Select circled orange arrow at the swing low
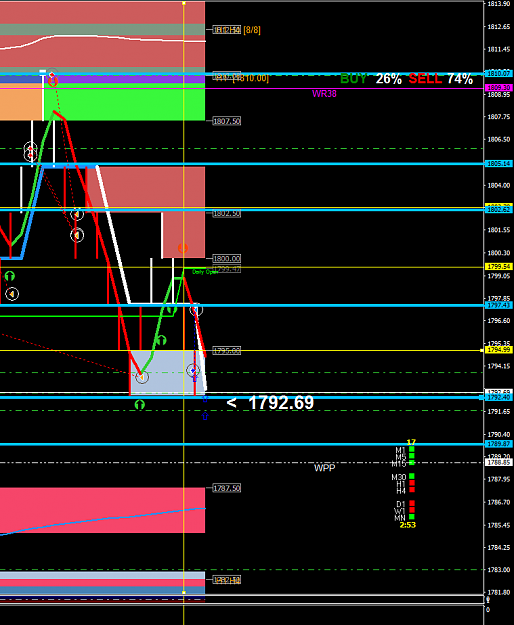 (142, 377)
